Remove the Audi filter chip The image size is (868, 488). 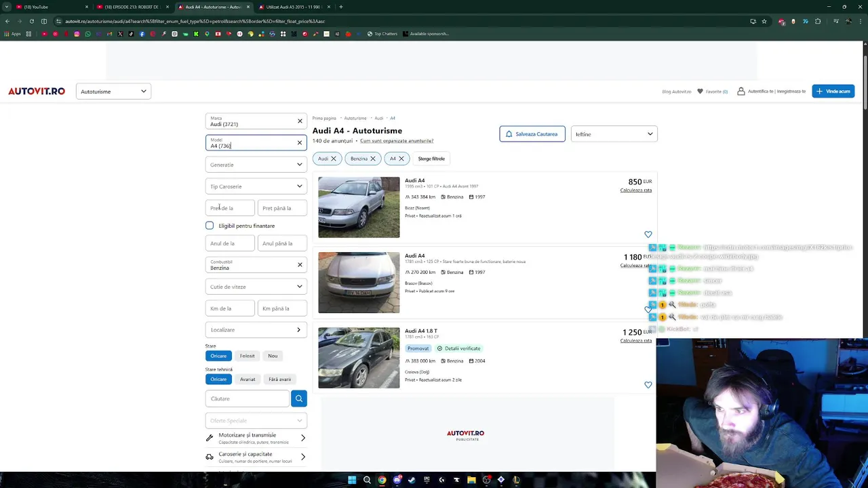point(334,159)
